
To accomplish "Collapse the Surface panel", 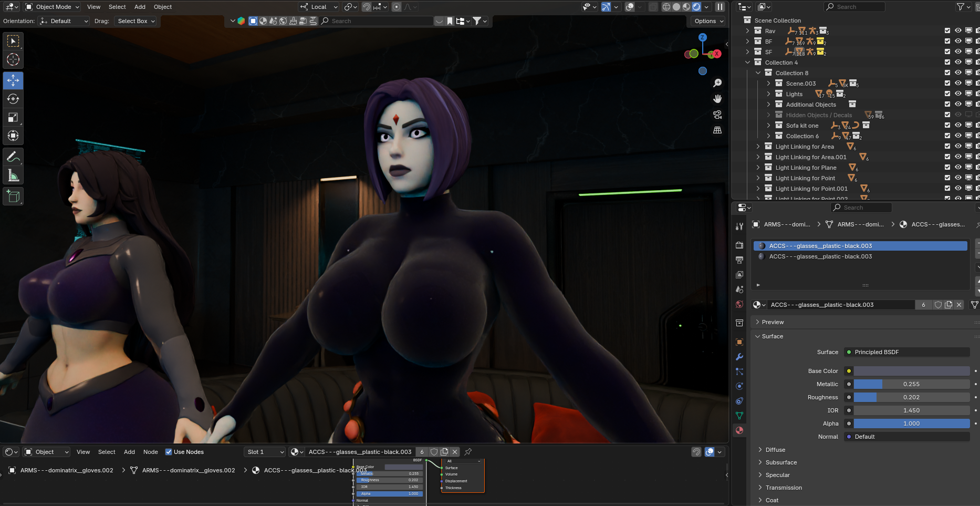I will [x=773, y=336].
